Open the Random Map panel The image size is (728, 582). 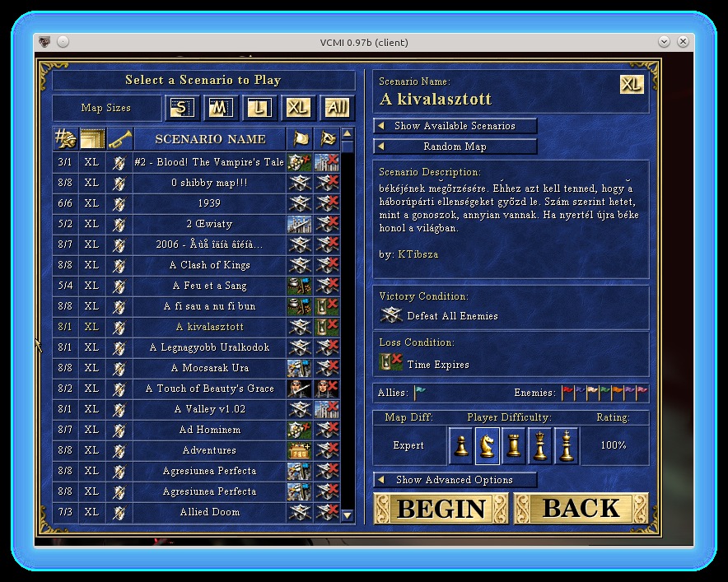[455, 147]
